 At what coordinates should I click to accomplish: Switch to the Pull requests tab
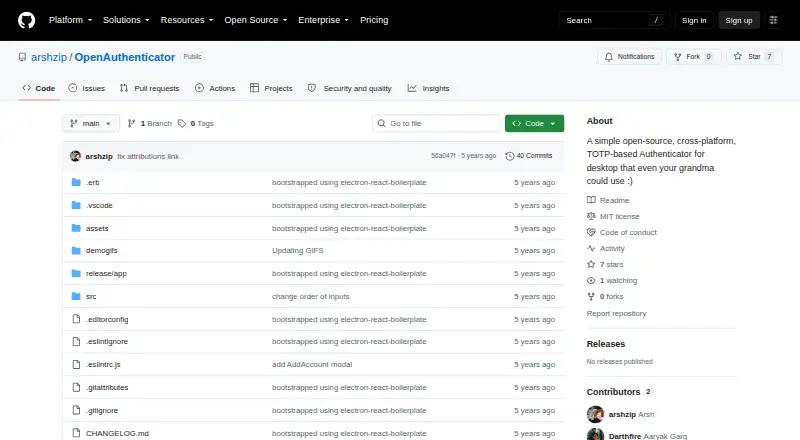pos(149,88)
